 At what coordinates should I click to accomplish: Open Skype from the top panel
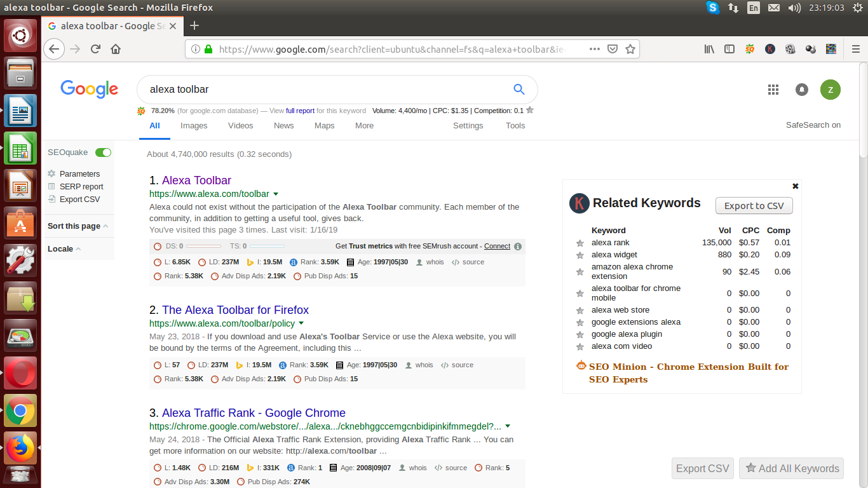713,8
